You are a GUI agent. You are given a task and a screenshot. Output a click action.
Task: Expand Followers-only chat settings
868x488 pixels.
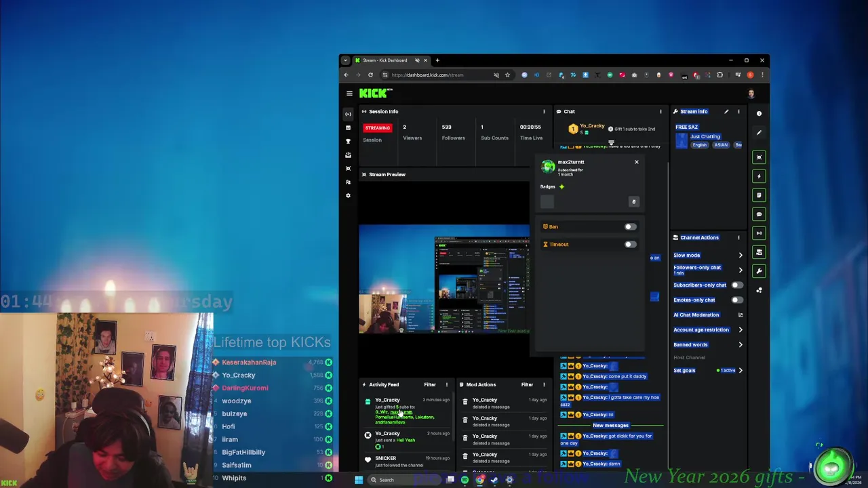[x=740, y=270]
